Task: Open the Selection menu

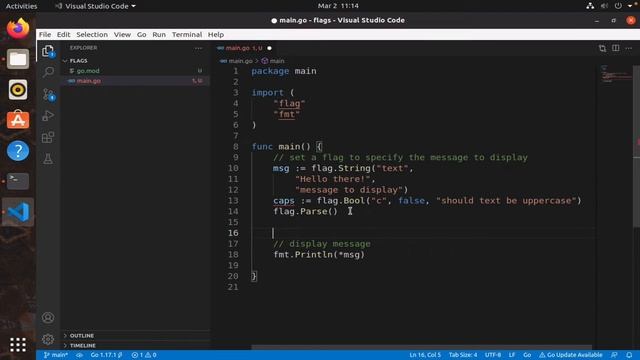Action: [x=92, y=34]
